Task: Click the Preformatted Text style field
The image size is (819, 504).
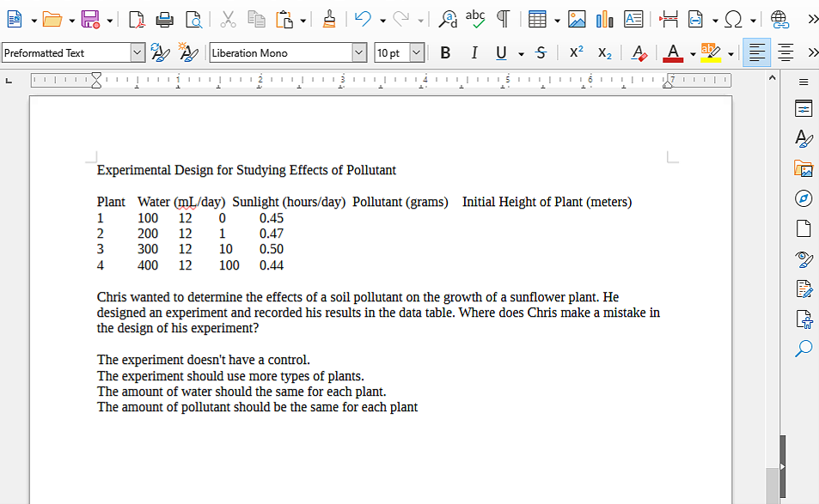Action: coord(66,52)
